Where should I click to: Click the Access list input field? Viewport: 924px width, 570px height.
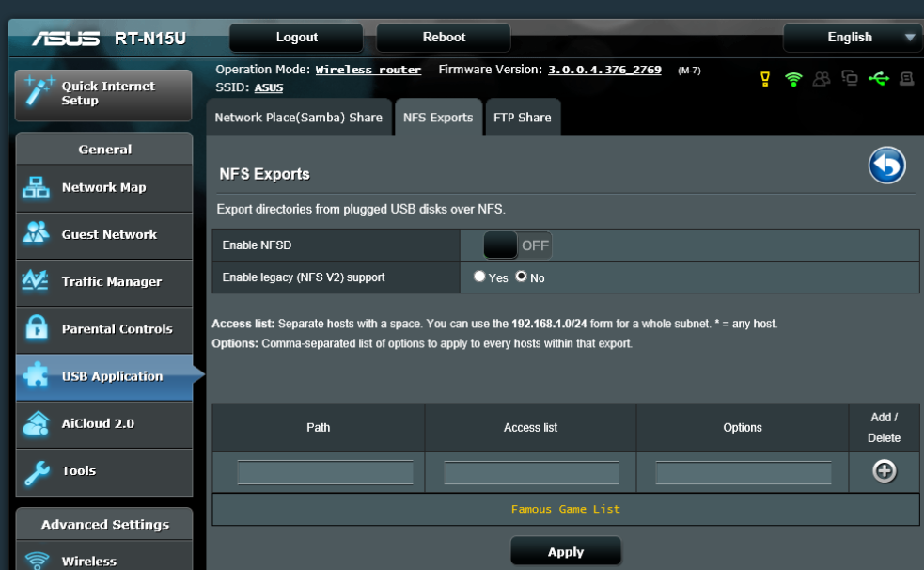(x=531, y=472)
